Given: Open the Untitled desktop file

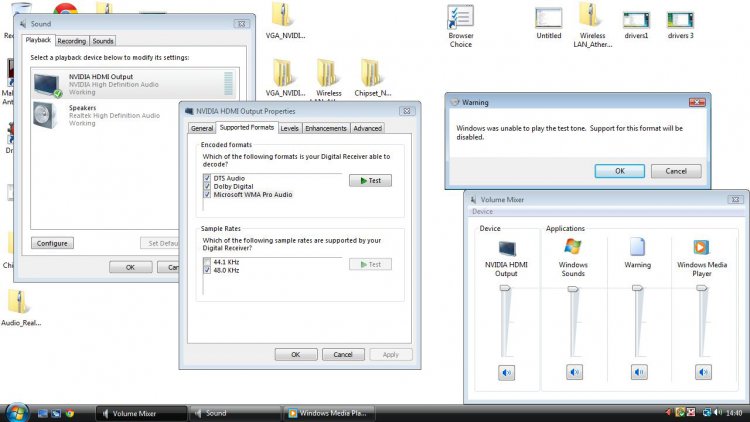Looking at the screenshot, I should (x=548, y=23).
